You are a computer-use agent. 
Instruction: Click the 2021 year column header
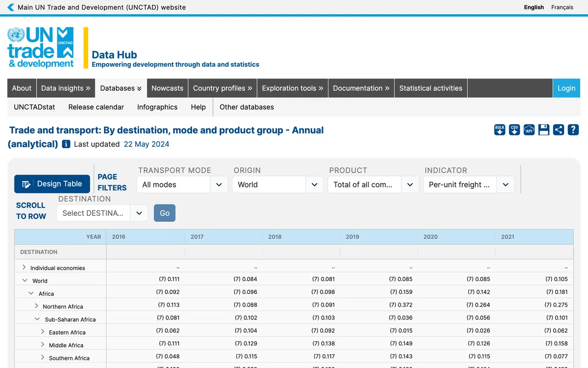508,237
